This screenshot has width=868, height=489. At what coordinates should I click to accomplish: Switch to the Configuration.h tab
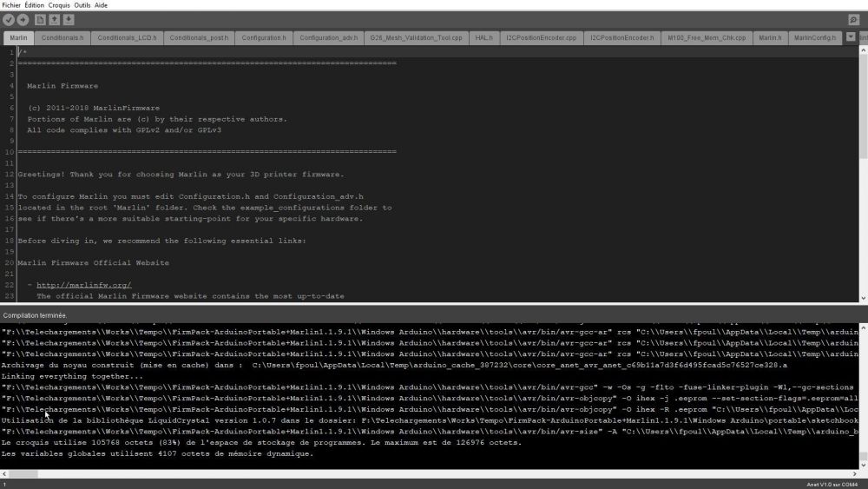[264, 37]
